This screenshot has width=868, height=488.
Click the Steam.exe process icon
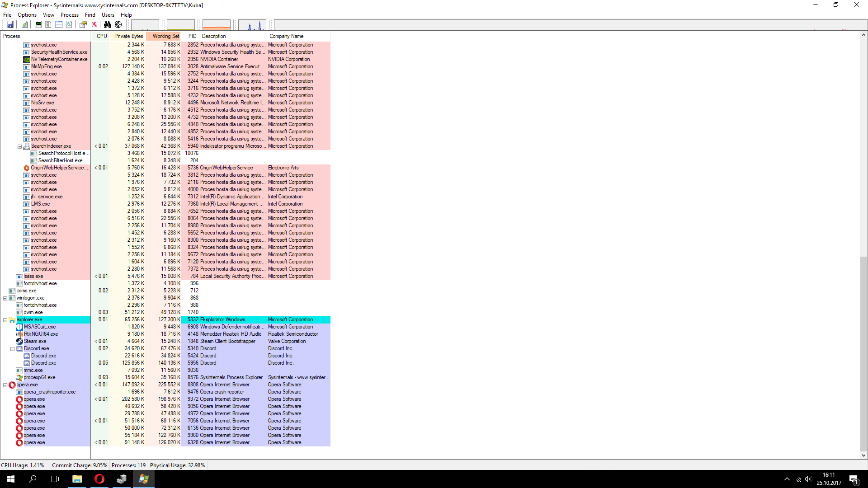pos(19,342)
